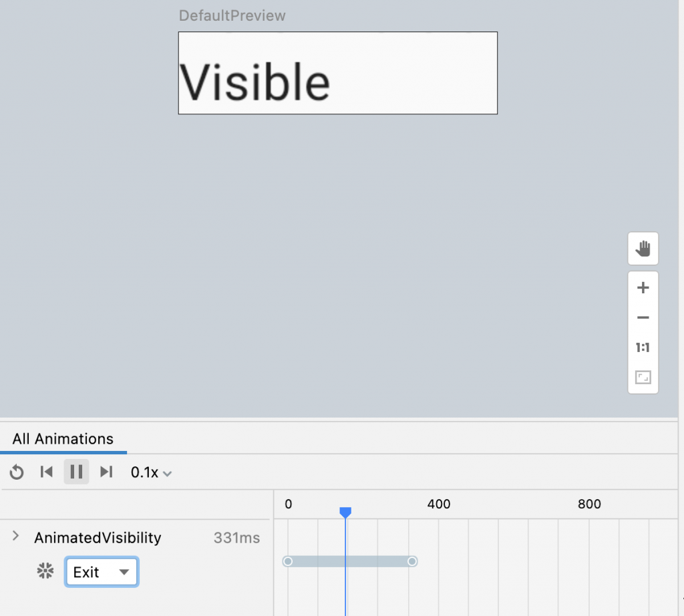Image resolution: width=684 pixels, height=616 pixels.
Task: Fit the preview to screen
Action: point(643,377)
